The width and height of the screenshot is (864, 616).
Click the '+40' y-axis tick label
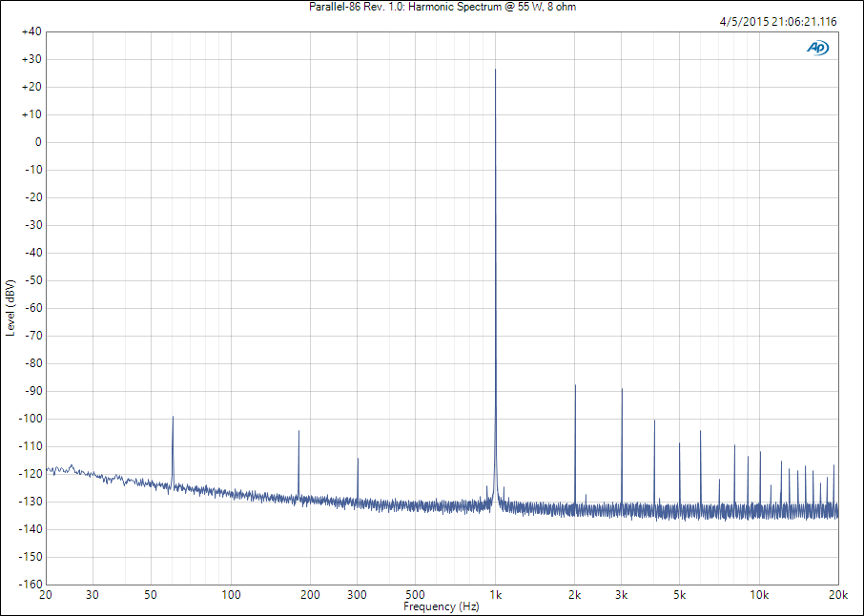[31, 31]
